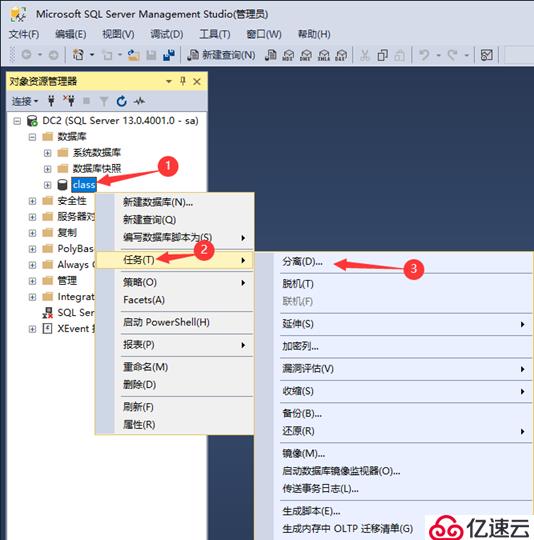Click the Open File folder icon
Viewport: 534px width, 540px height.
coord(133,55)
